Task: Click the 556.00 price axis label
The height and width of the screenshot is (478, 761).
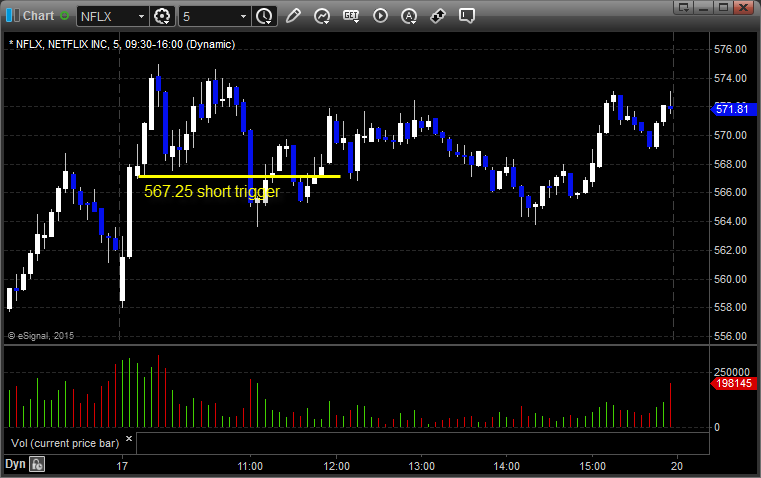Action: pos(730,336)
